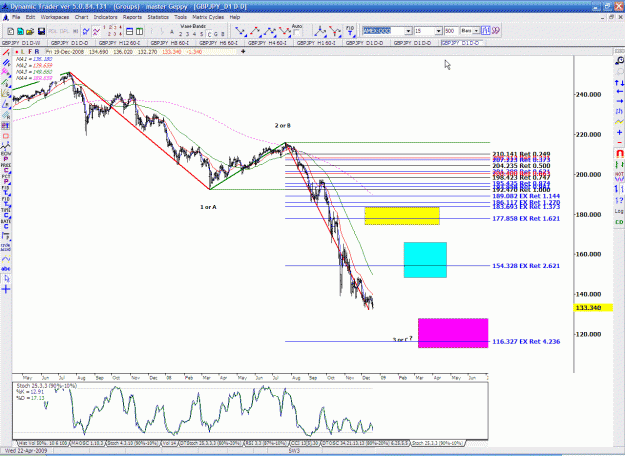
Task: Click the FIB time tool icon in toolbar
Action: click(350, 31)
